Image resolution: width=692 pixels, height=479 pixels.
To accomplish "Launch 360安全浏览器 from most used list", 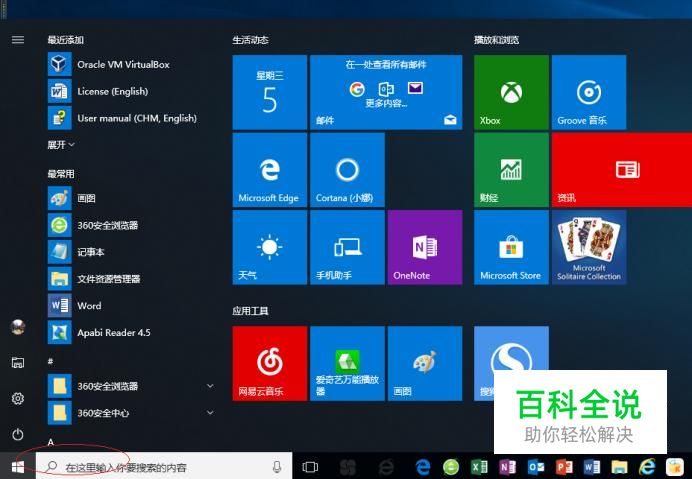I will [x=130, y=225].
